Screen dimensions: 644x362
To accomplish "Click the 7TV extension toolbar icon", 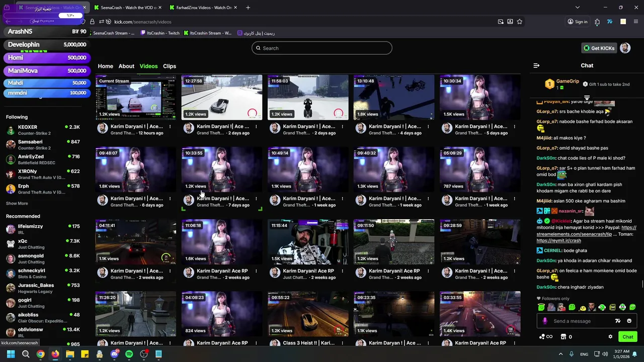I will 609,22.
